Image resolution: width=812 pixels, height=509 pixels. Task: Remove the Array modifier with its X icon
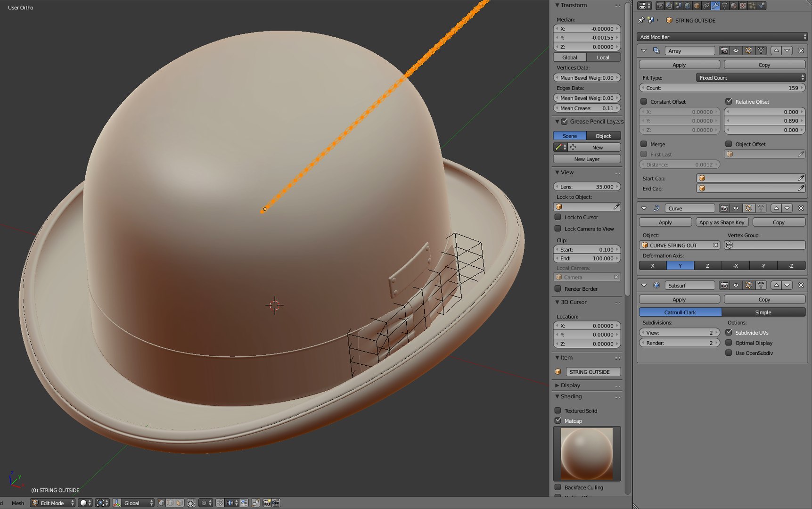[801, 50]
